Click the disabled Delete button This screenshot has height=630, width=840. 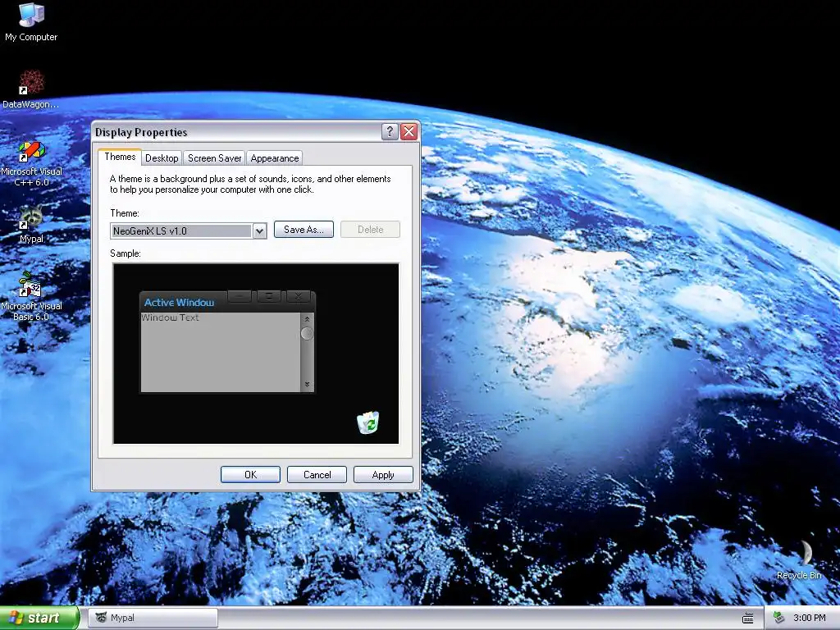(370, 230)
